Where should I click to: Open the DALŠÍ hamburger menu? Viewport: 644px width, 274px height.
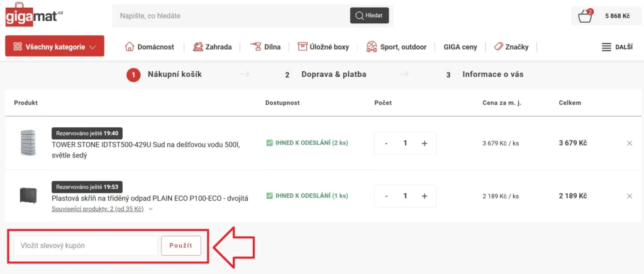click(616, 47)
